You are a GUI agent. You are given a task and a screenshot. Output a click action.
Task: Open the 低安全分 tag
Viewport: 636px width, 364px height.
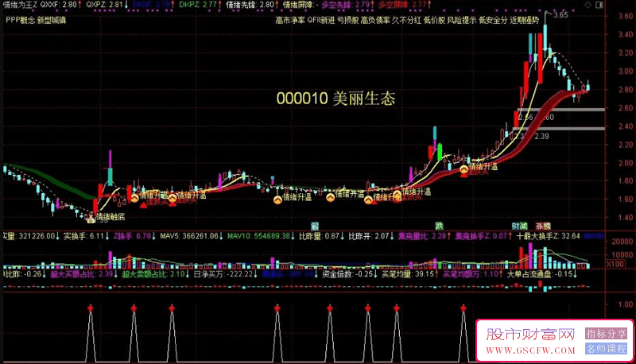pos(493,20)
